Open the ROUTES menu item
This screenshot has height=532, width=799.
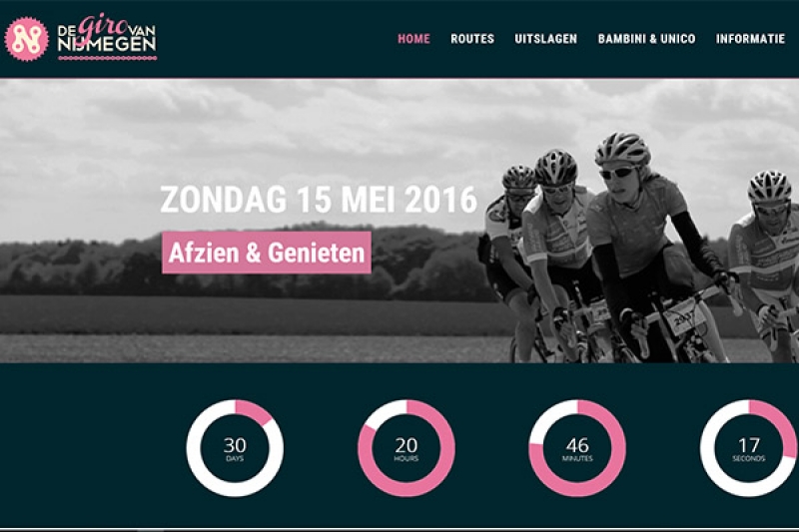point(472,39)
